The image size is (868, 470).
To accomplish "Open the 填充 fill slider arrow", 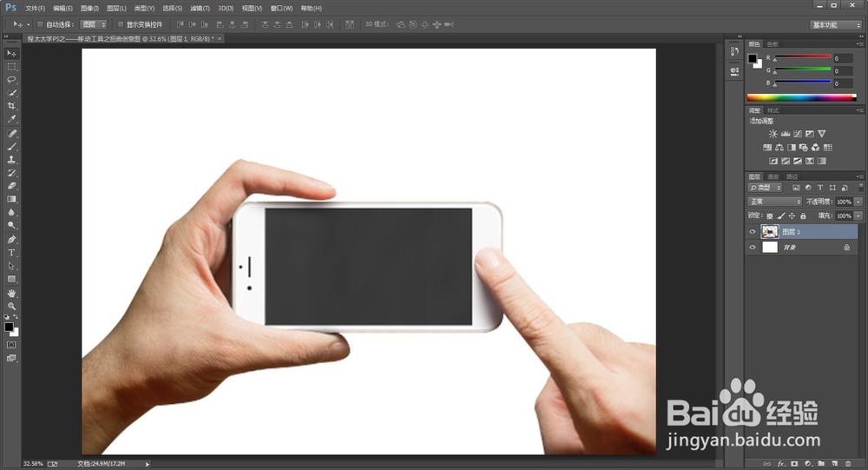I will 858,216.
